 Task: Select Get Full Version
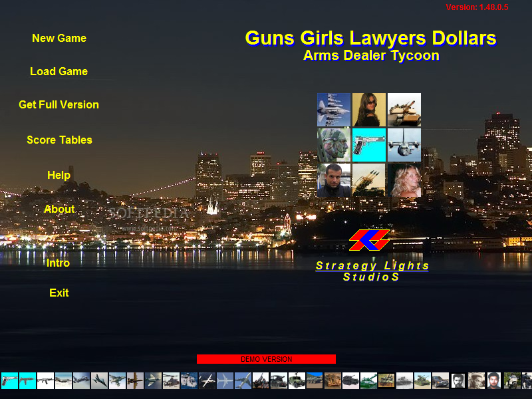(x=59, y=105)
